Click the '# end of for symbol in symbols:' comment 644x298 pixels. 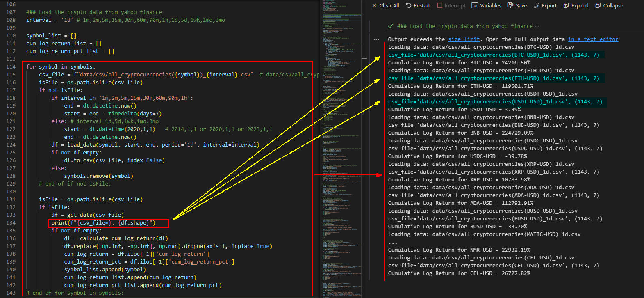pos(75,293)
